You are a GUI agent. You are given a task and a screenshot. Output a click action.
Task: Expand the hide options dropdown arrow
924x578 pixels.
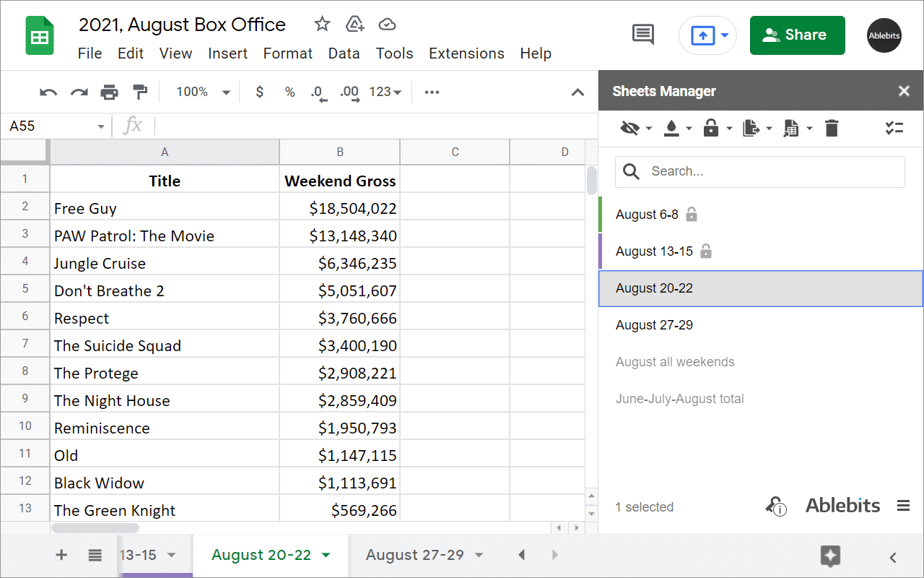(x=648, y=128)
